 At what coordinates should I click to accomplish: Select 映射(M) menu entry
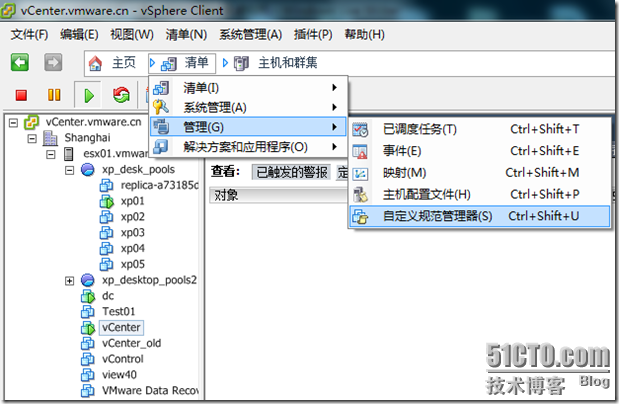[x=479, y=173]
